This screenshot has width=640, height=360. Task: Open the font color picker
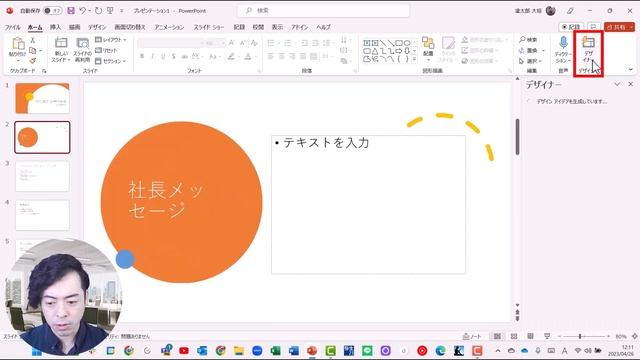click(248, 56)
